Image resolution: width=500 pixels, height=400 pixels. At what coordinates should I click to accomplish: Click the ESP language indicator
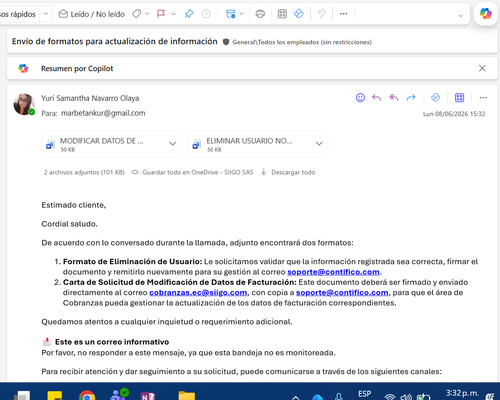365,394
